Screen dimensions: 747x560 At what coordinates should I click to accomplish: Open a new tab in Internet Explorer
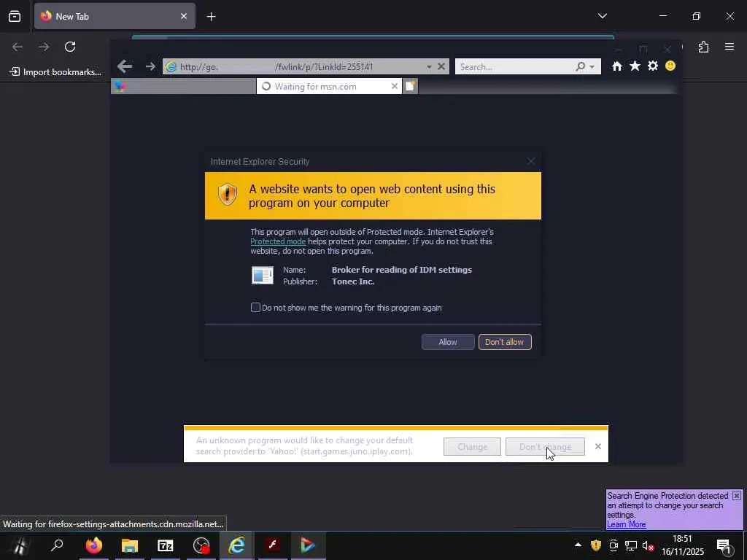click(410, 86)
